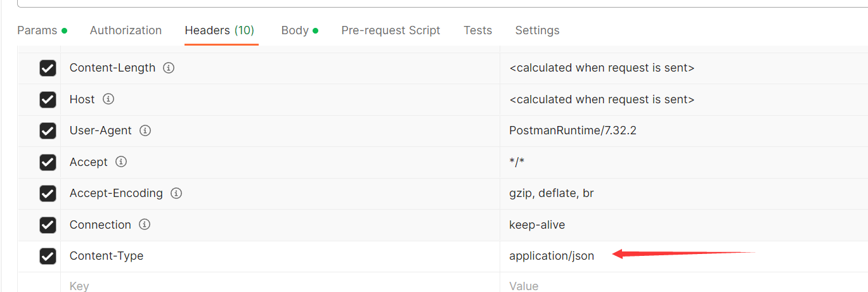
Task: Switch to the Authorization tab
Action: point(126,30)
